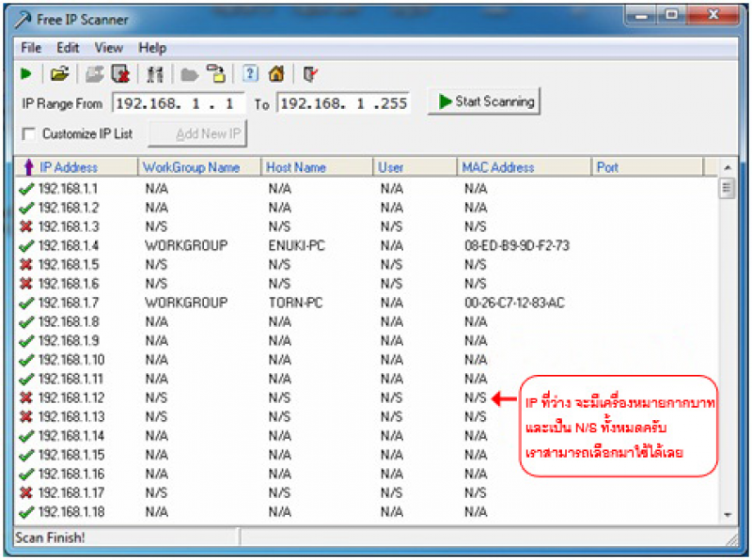Click the toolbar icon with red X
The width and height of the screenshot is (752, 560).
pyautogui.click(x=120, y=74)
